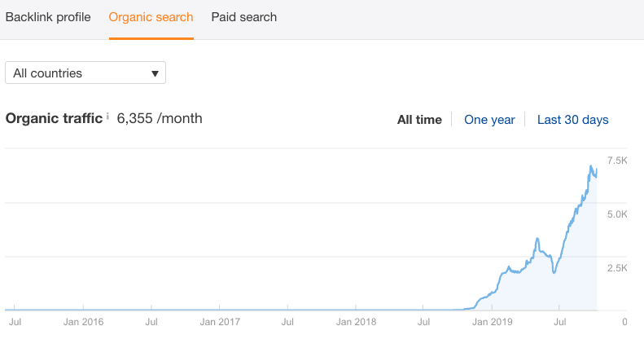This screenshot has height=348, width=644.
Task: Click the Jan 2017 x-axis label
Action: tap(219, 322)
